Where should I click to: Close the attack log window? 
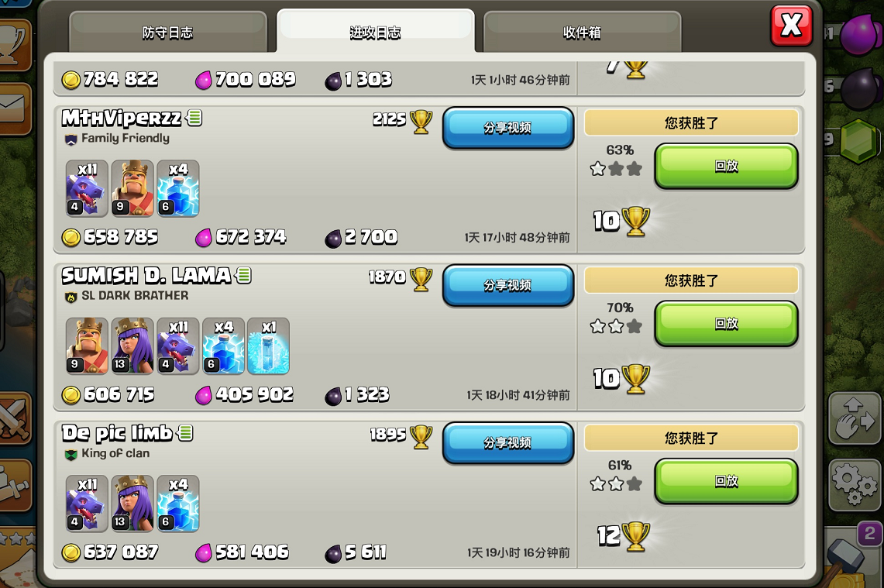[792, 26]
